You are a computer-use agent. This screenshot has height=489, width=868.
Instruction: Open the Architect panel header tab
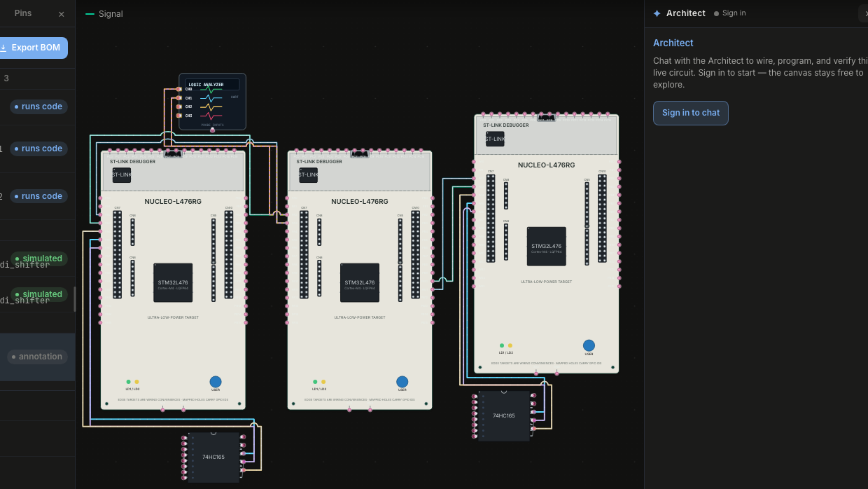point(686,13)
